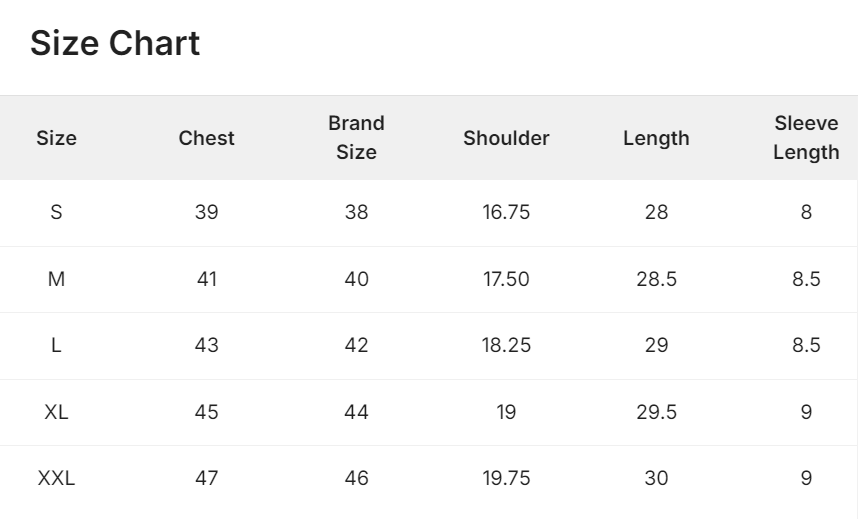Click shoulder value 17.50 in M row

506,279
